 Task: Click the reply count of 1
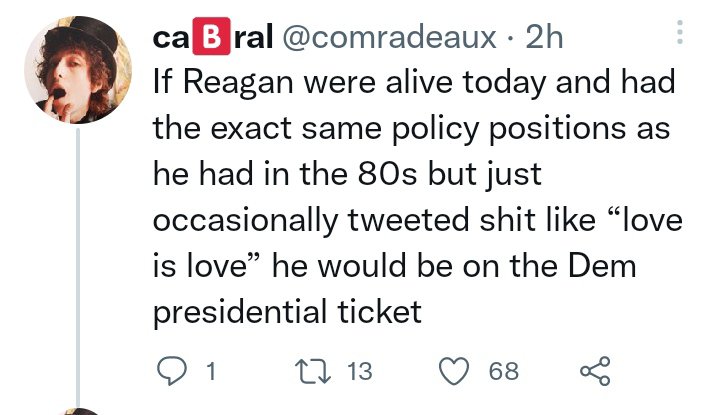point(209,371)
